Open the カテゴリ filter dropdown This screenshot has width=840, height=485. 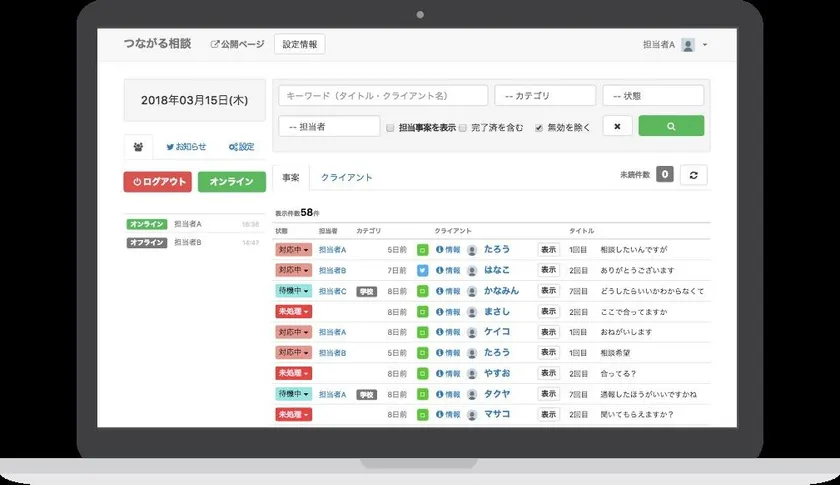[x=545, y=96]
